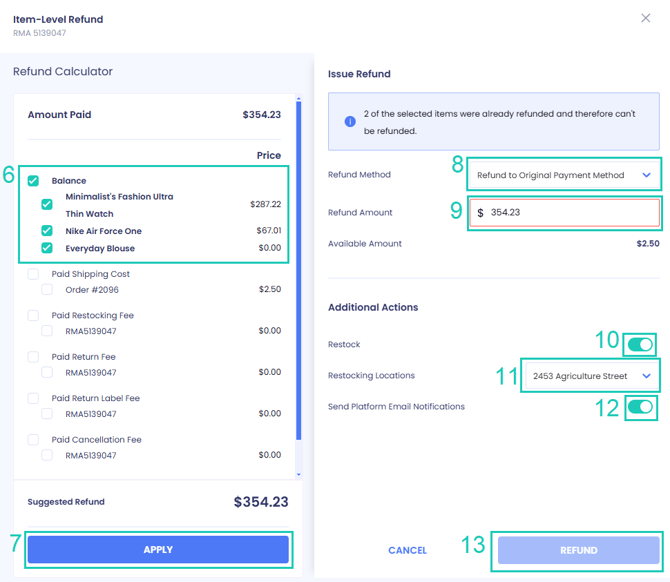Close the Item-Level Refund dialog
The width and height of the screenshot is (670, 582).
[645, 18]
